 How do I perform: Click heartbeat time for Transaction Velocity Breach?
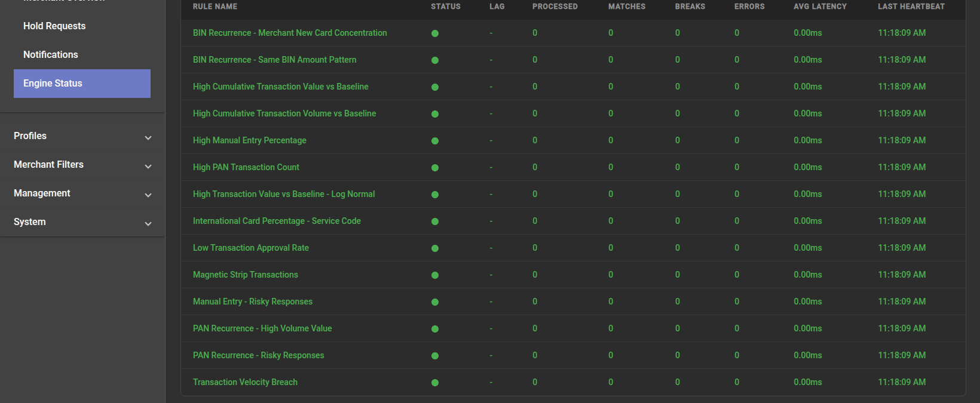point(902,382)
